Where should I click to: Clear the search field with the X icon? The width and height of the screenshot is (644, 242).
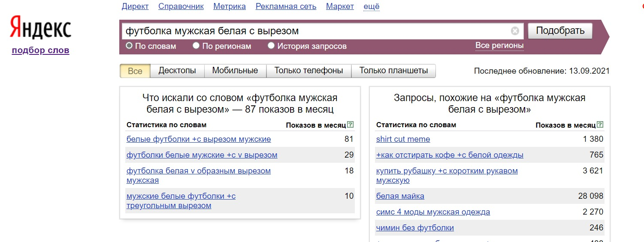click(515, 31)
